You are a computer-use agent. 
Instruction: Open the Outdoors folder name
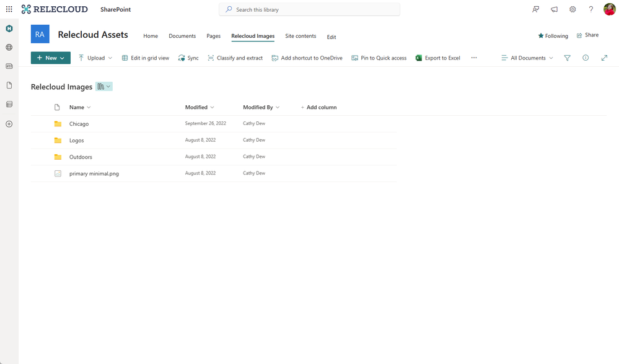[x=81, y=157]
